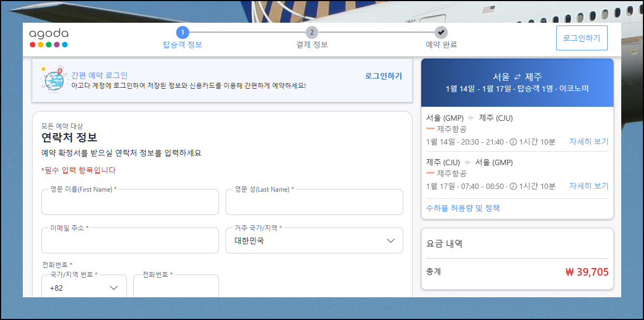
Task: Click the clock icon on the 1월 17일 flight
Action: pyautogui.click(x=513, y=186)
